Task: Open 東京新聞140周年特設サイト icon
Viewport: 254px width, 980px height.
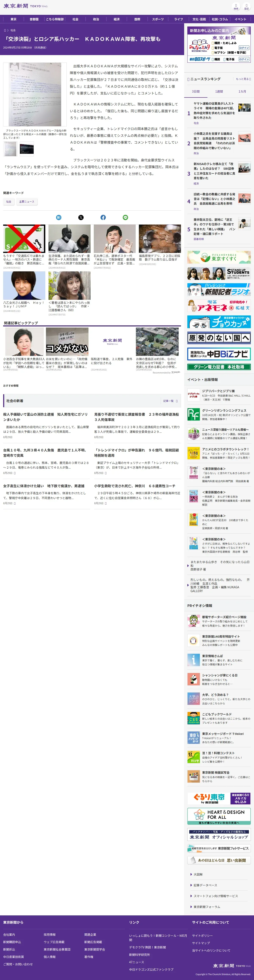Action: coord(193,640)
